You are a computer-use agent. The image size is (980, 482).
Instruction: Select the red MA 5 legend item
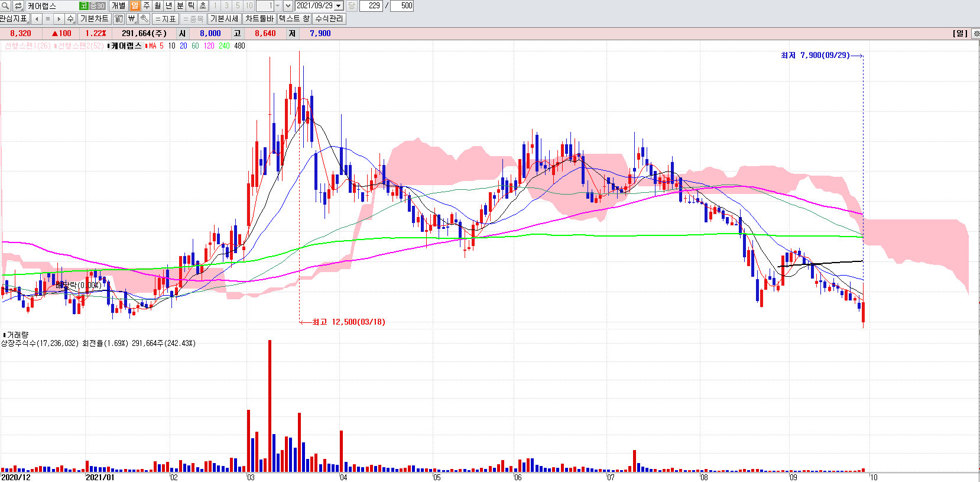(157, 46)
